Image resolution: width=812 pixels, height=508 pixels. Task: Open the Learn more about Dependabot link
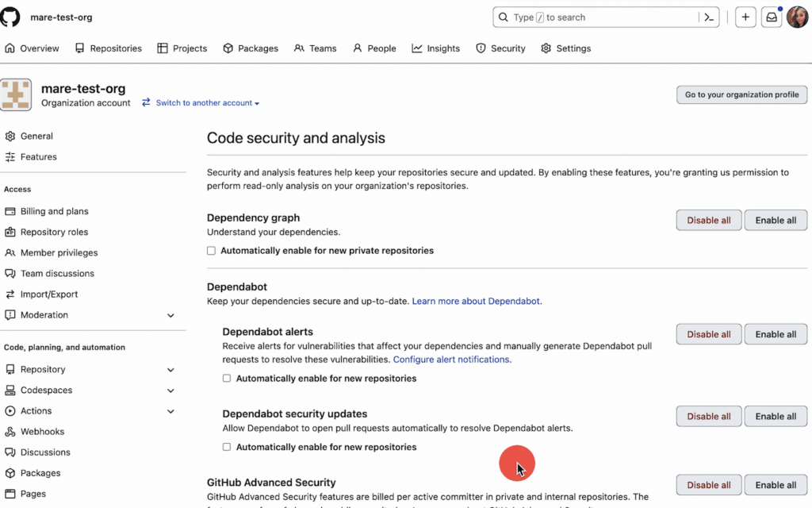tap(477, 301)
